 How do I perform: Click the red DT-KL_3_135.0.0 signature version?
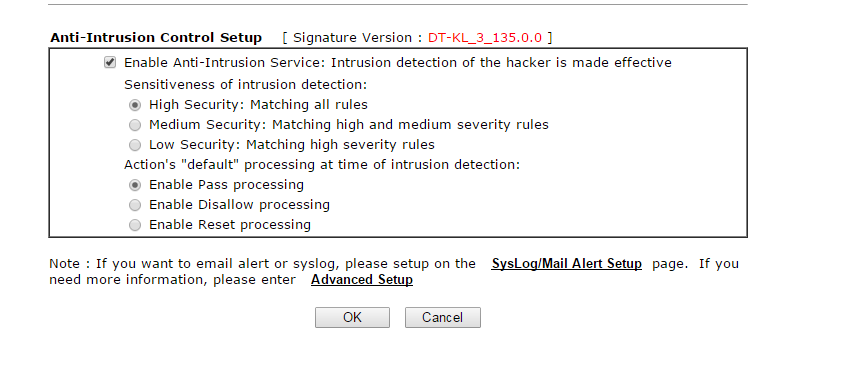coord(485,38)
